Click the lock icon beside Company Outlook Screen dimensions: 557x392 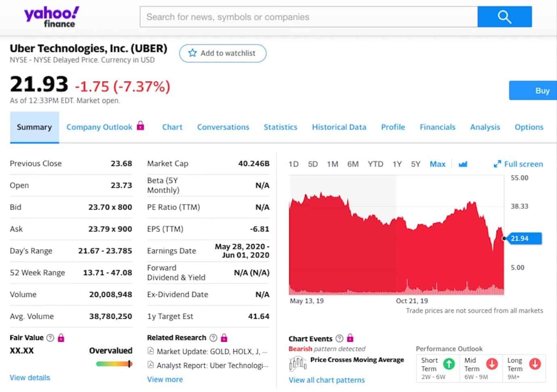[x=140, y=126]
